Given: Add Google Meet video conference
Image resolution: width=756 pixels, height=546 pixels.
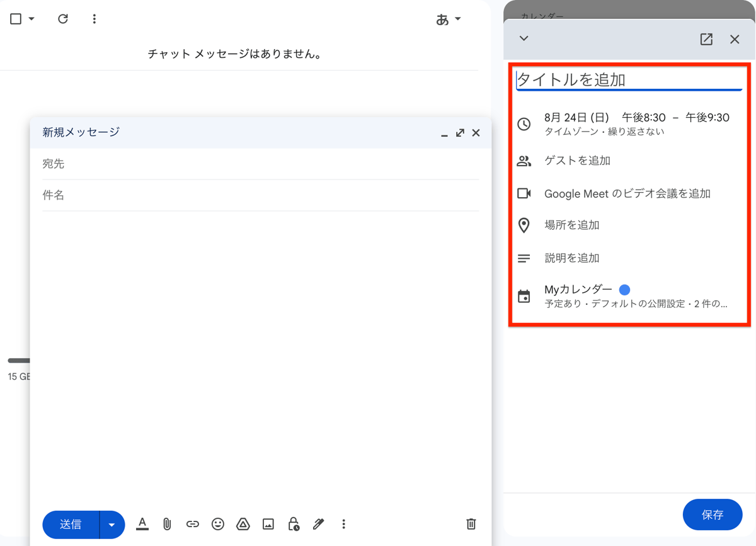Looking at the screenshot, I should (627, 193).
